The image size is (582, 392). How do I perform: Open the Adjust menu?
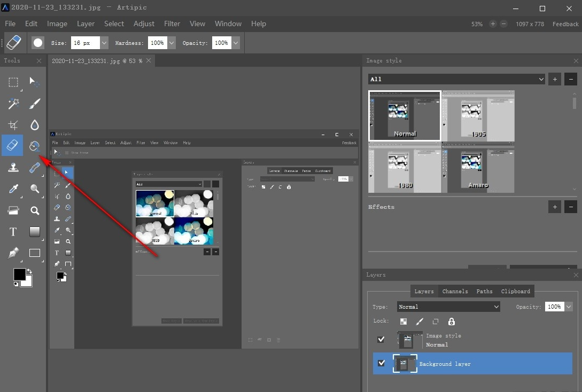[x=144, y=23]
